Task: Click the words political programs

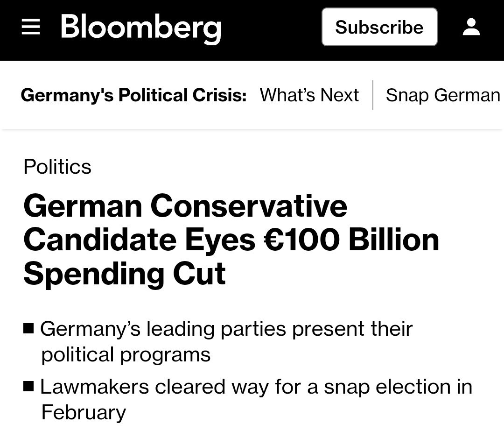Action: pyautogui.click(x=126, y=355)
